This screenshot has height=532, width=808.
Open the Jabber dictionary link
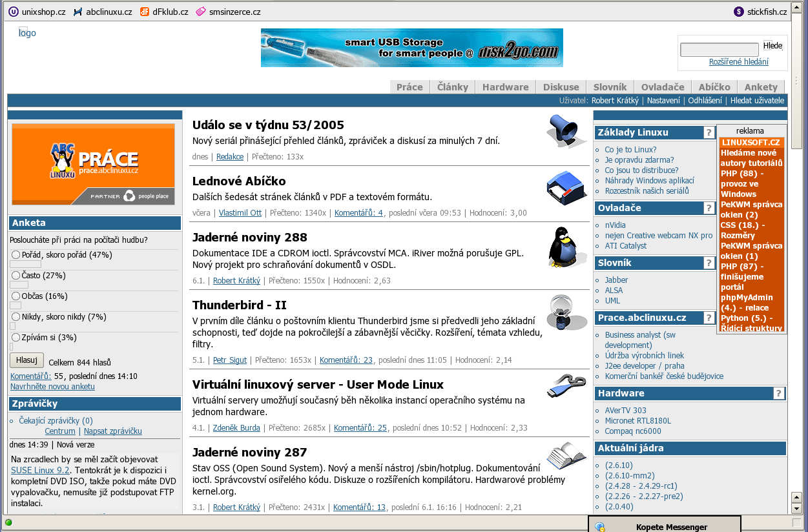click(x=616, y=280)
